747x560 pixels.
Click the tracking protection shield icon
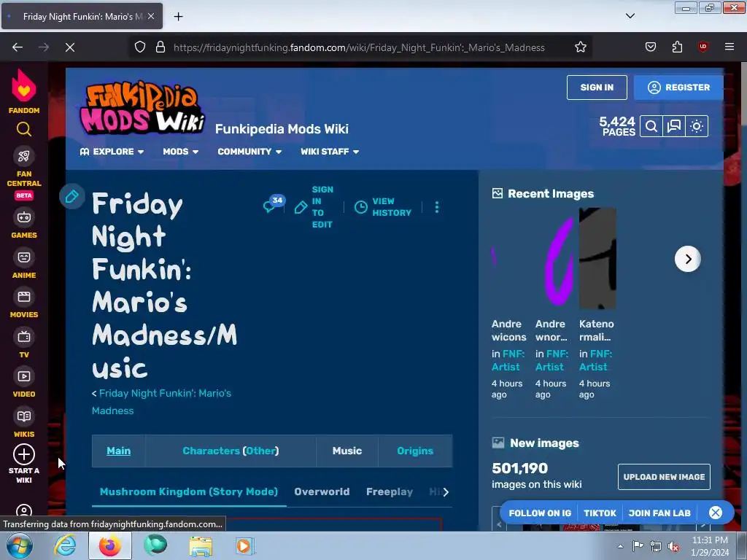pyautogui.click(x=139, y=47)
